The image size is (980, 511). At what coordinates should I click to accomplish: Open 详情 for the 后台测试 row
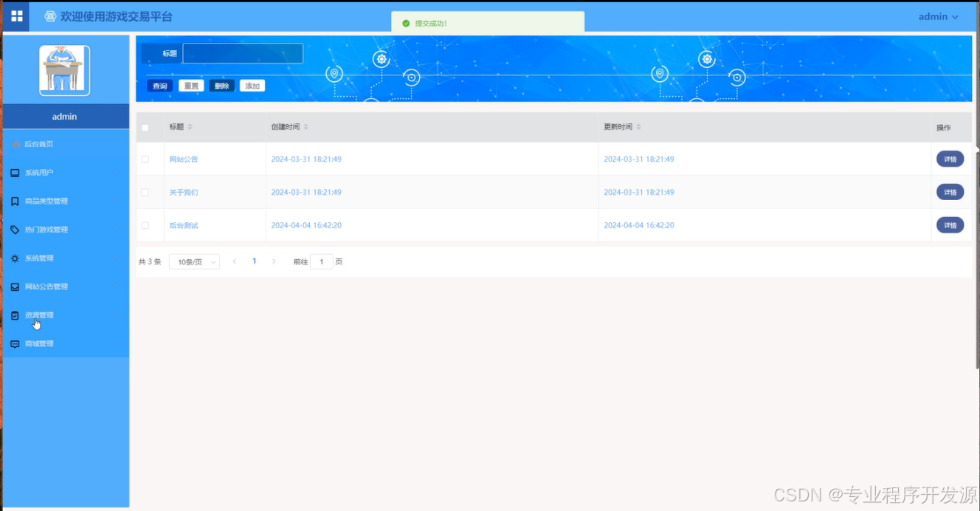pos(950,225)
